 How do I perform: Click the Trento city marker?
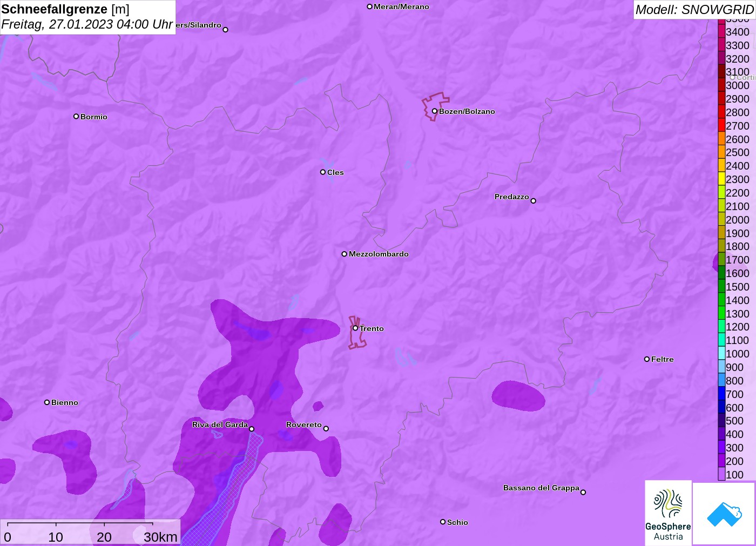[x=355, y=328]
